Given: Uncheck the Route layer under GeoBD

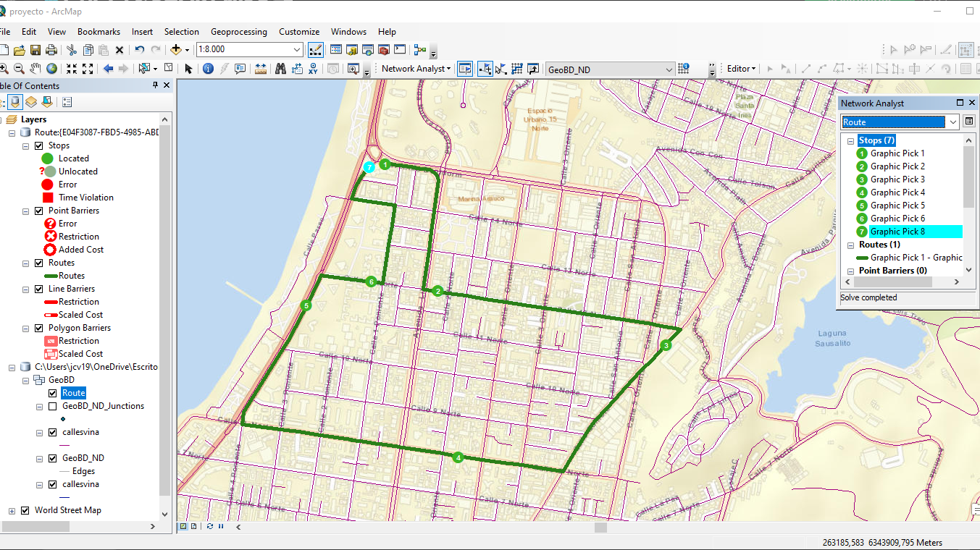Looking at the screenshot, I should (x=52, y=393).
